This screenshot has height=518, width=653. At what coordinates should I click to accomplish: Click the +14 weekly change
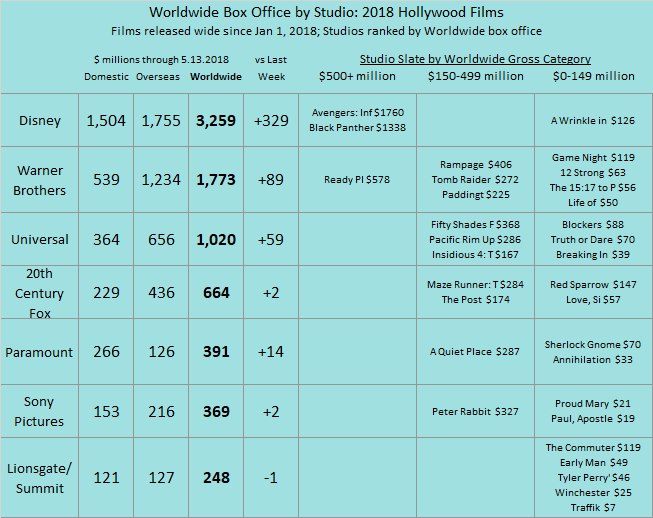[271, 352]
